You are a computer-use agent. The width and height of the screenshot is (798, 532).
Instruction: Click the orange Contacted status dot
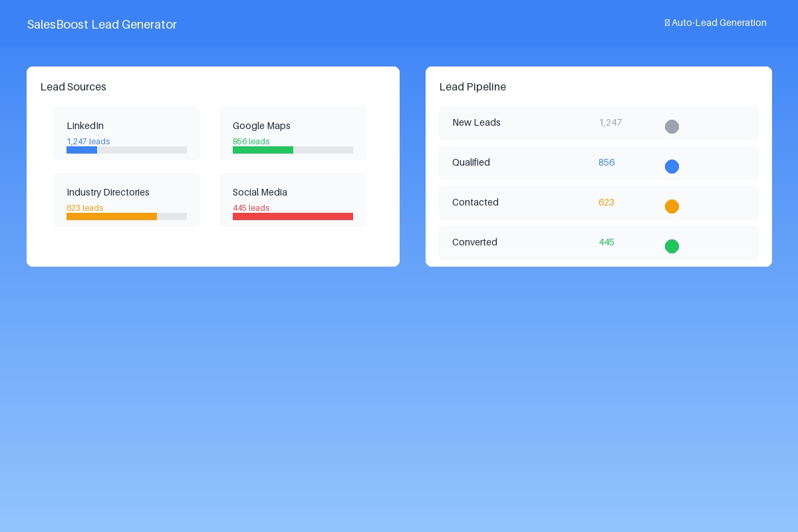point(672,206)
